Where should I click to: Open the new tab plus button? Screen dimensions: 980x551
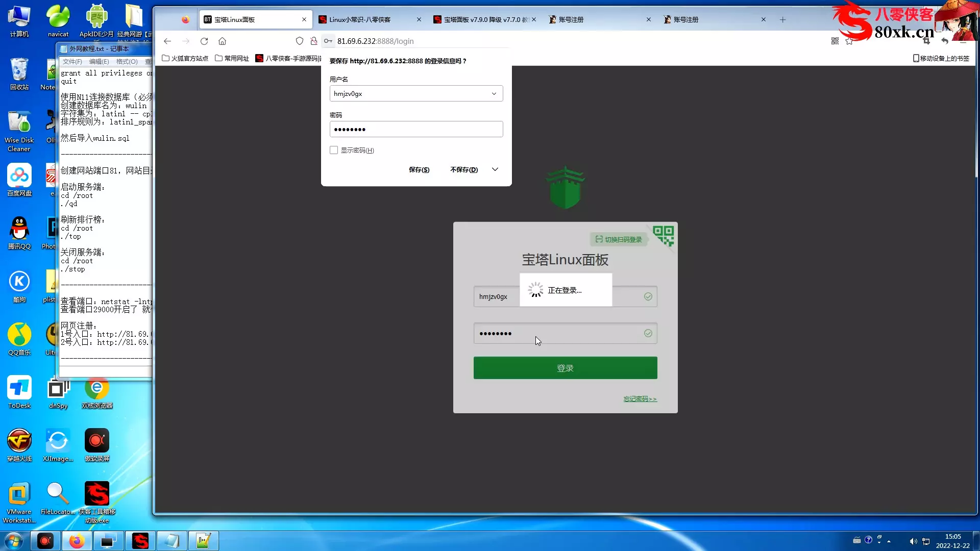click(x=782, y=20)
